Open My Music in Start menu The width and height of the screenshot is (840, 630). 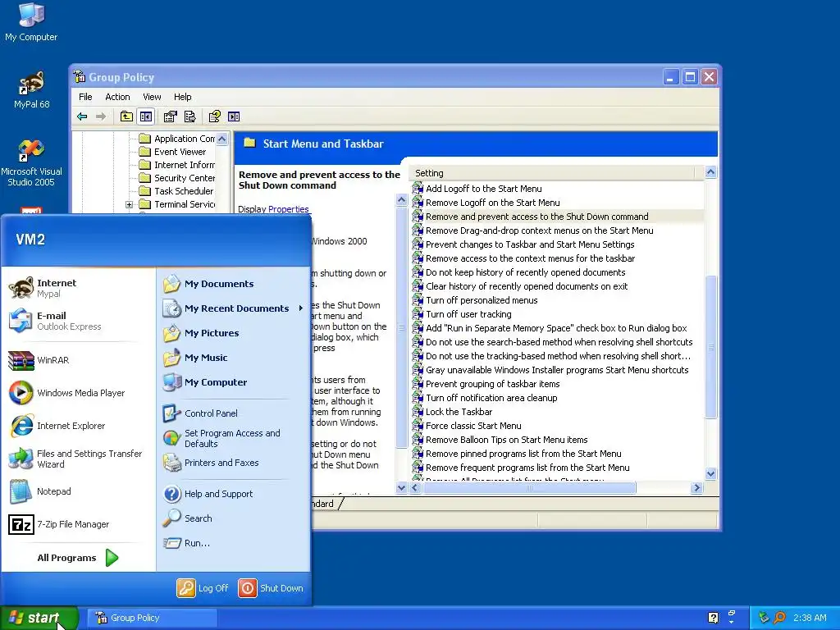[195, 358]
